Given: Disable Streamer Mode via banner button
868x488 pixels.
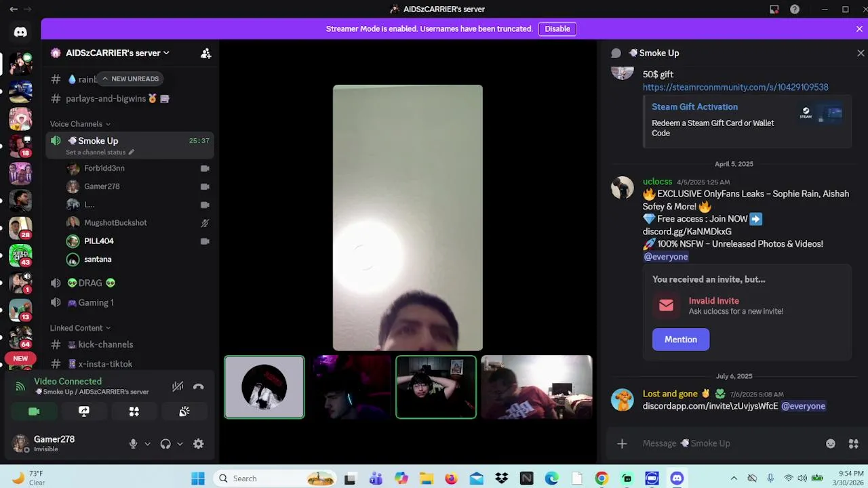Looking at the screenshot, I should [x=557, y=29].
